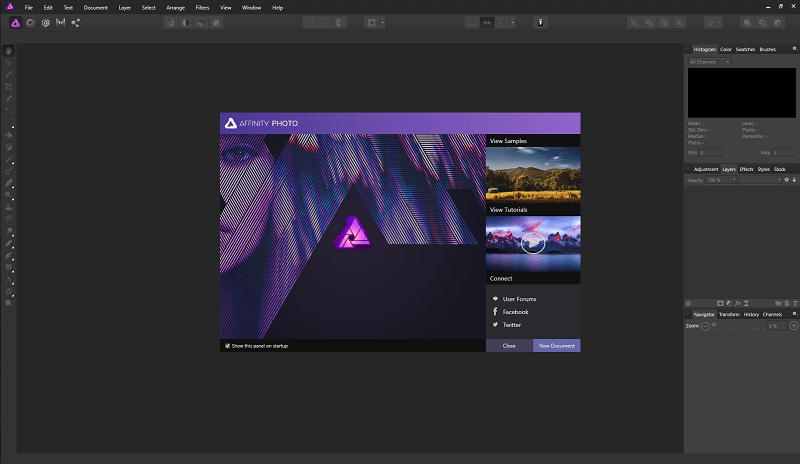Open the alignment options dropdown

713,22
